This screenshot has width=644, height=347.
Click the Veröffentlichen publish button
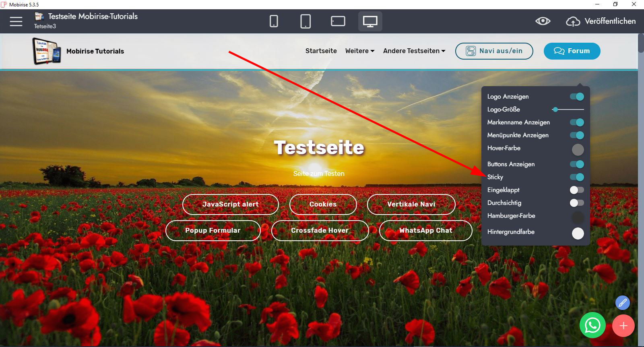(601, 21)
